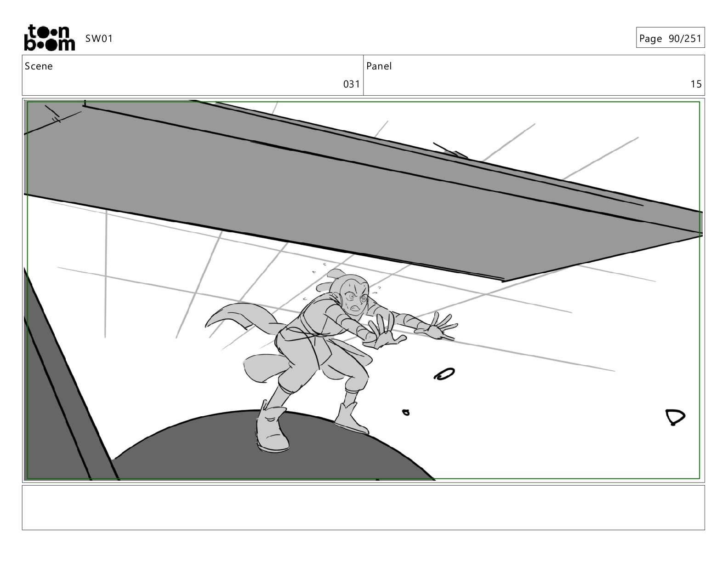Viewport: 728px width, 563px height.
Task: Click the storyboard panel drawing of the character
Action: tap(363, 290)
